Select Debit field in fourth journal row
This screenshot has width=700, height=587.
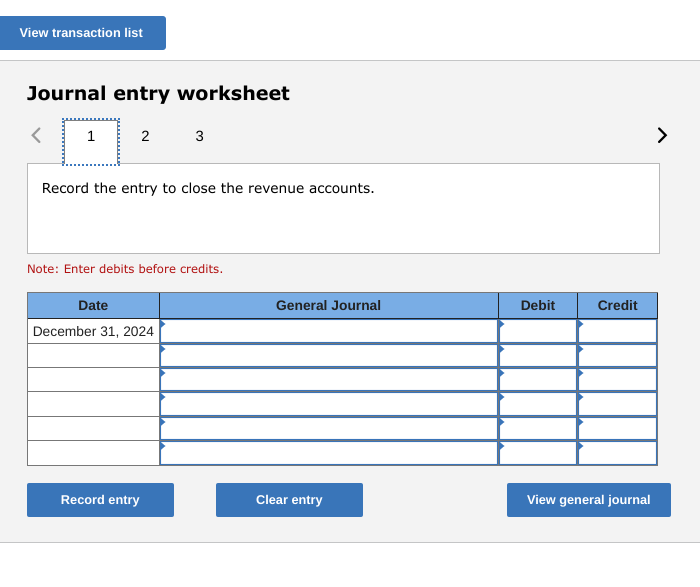tap(538, 404)
